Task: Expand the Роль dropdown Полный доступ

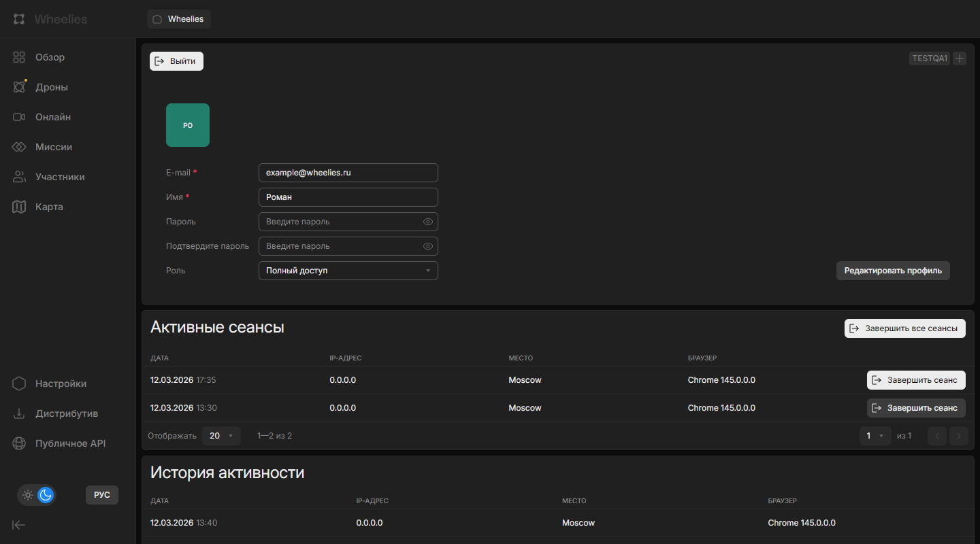Action: 348,271
